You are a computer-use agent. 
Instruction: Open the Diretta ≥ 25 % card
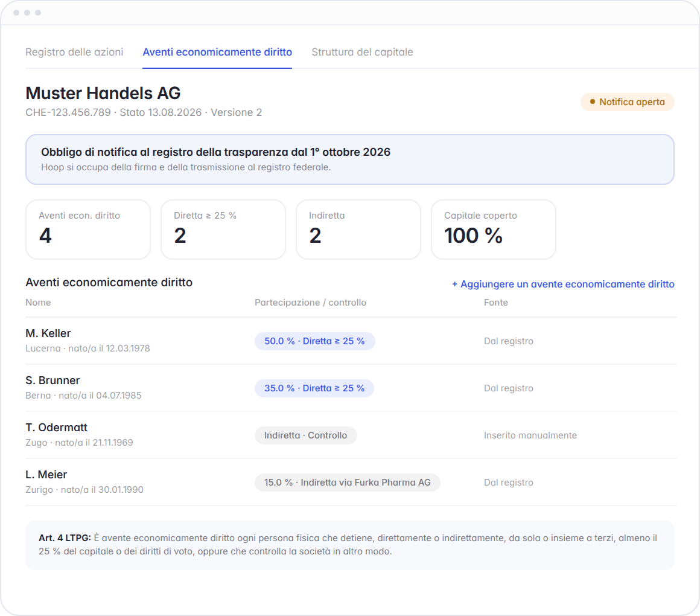(223, 229)
